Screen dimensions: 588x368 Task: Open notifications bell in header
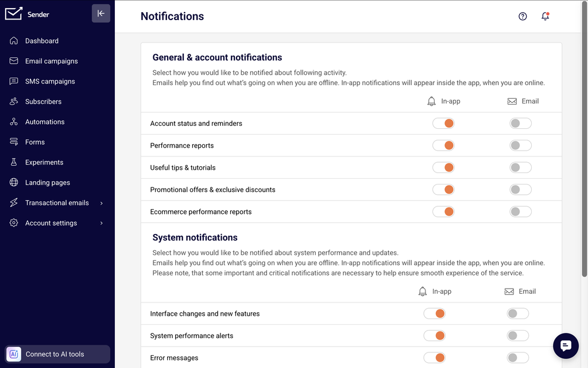[x=546, y=16]
